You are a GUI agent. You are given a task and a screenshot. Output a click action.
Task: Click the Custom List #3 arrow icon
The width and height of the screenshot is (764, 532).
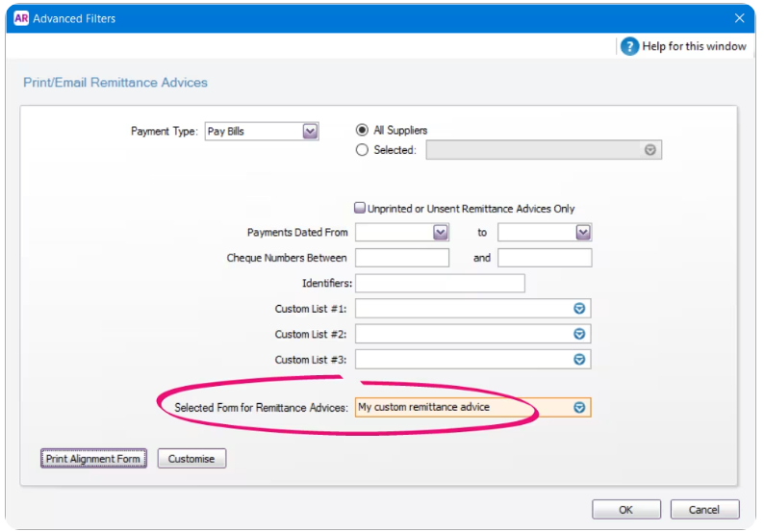[579, 359]
